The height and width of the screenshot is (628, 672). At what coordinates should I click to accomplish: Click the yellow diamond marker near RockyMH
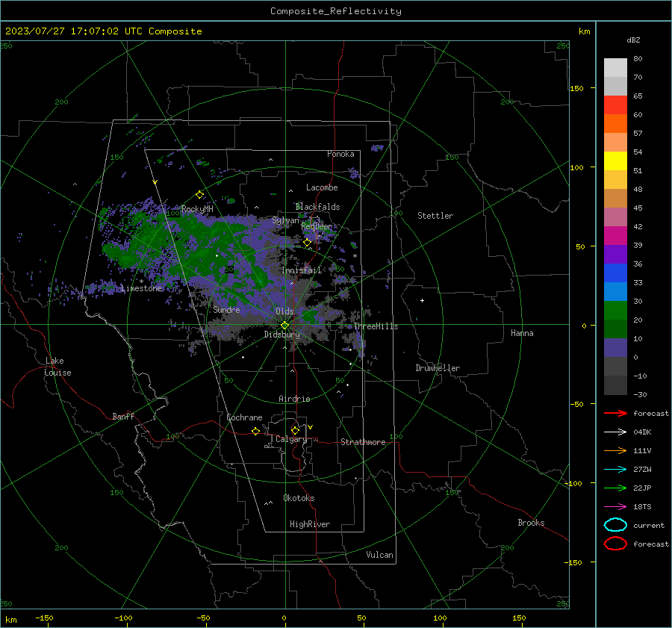click(x=199, y=195)
